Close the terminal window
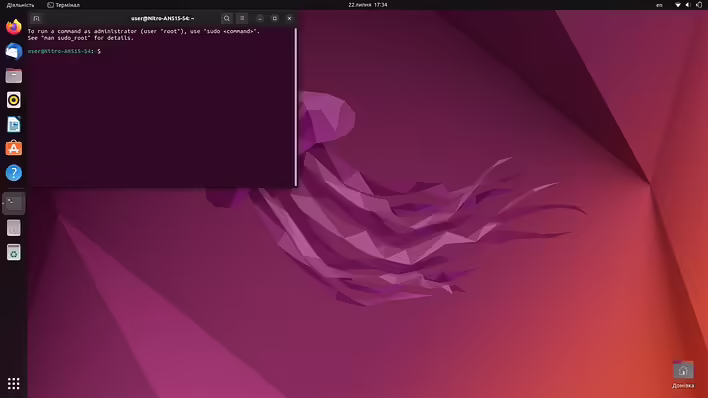The width and height of the screenshot is (708, 398). 289,19
